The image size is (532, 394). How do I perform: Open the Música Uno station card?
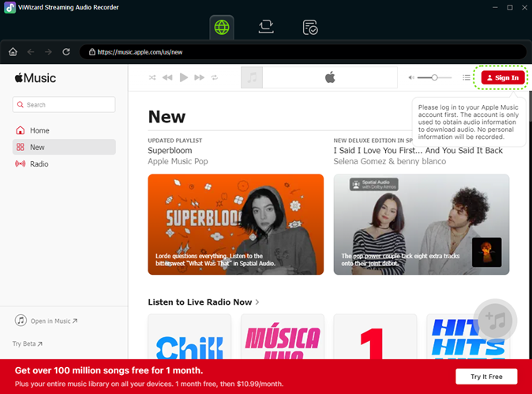283,336
